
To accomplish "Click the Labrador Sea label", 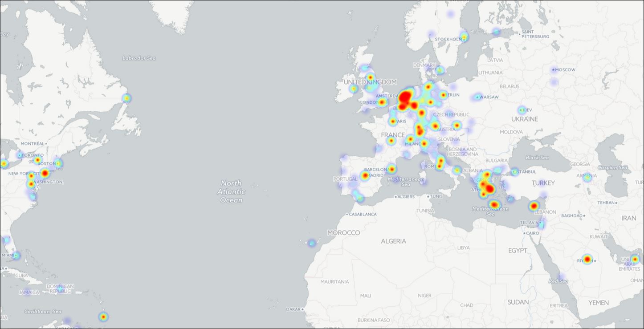I will (139, 58).
